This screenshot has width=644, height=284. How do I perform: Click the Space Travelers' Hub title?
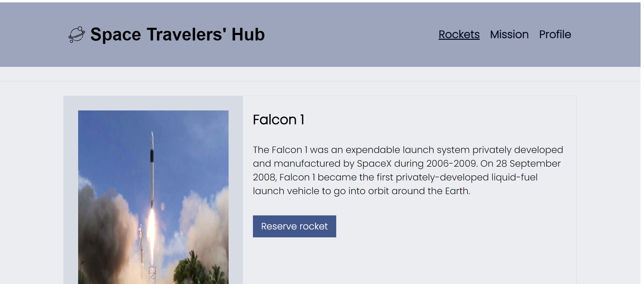[177, 35]
